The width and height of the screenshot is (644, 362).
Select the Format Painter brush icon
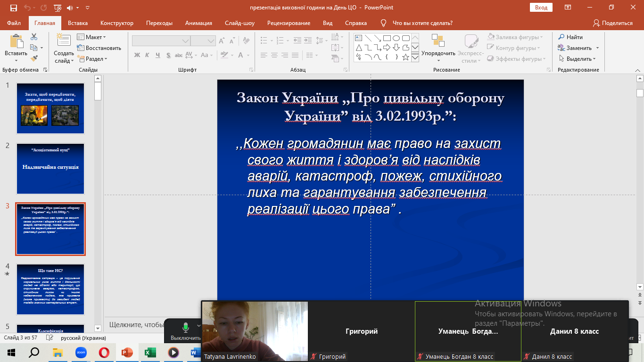pos(34,58)
